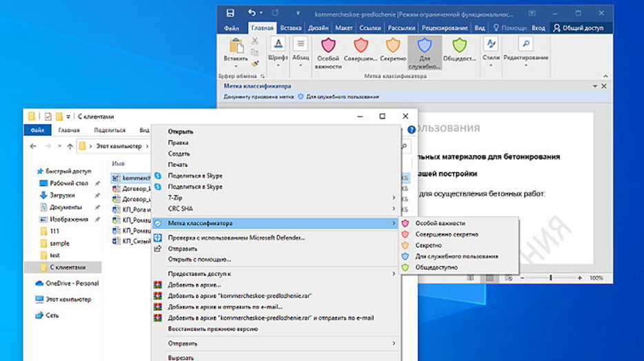Open the Explorer Главная tab
Image resolution: width=644 pixels, height=361 pixels.
click(68, 130)
